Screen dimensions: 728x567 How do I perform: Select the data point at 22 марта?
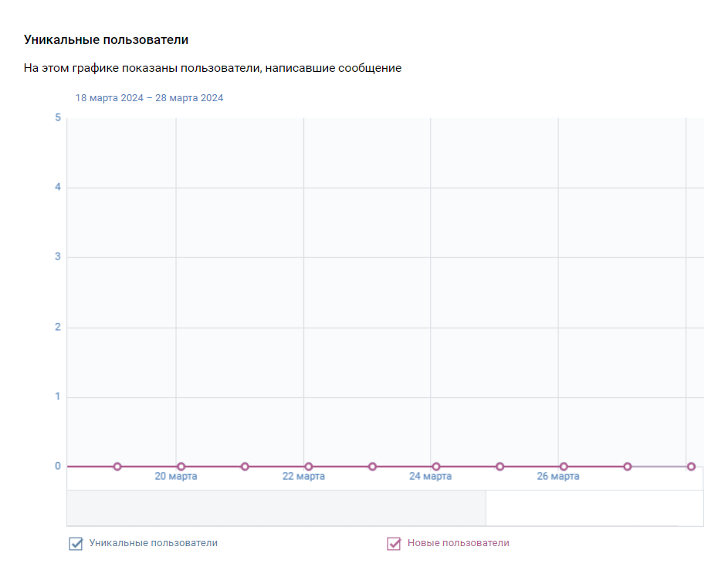coord(309,467)
